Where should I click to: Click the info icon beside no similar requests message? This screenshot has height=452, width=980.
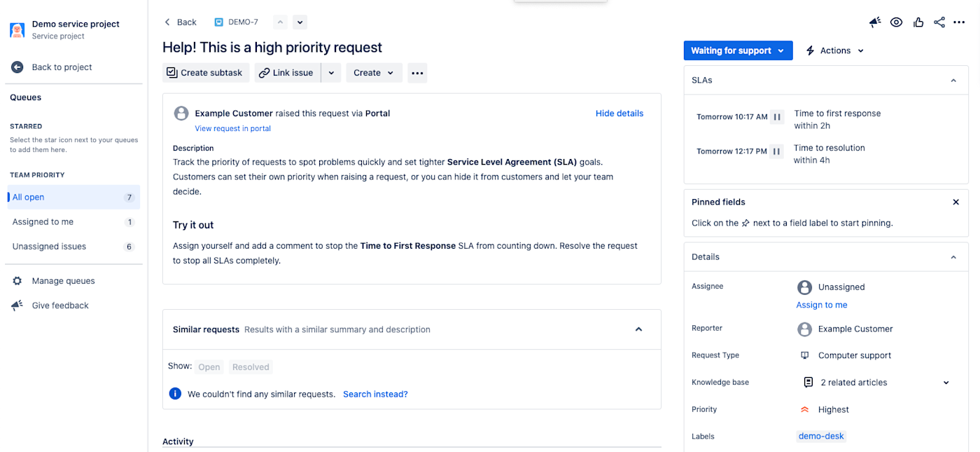176,394
